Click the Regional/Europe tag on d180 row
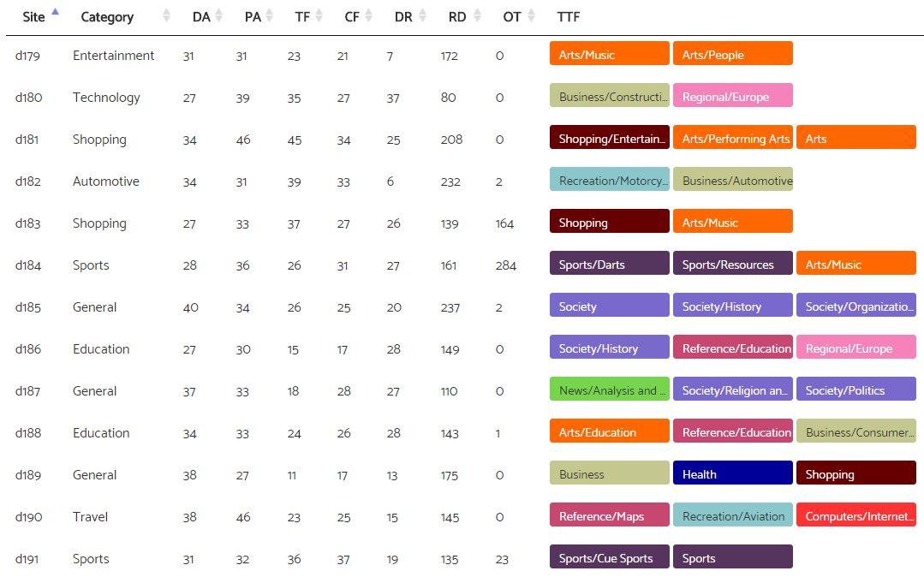Viewport: 924px width, 577px height. [x=732, y=96]
